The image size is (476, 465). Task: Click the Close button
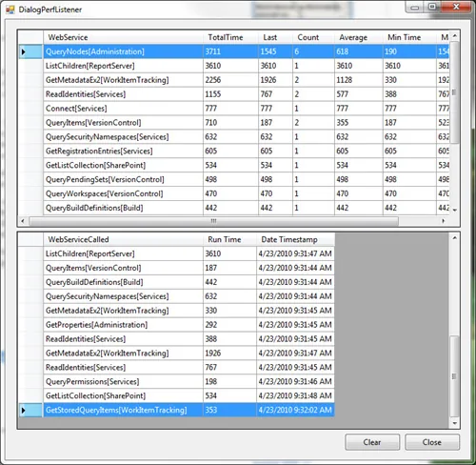click(432, 442)
